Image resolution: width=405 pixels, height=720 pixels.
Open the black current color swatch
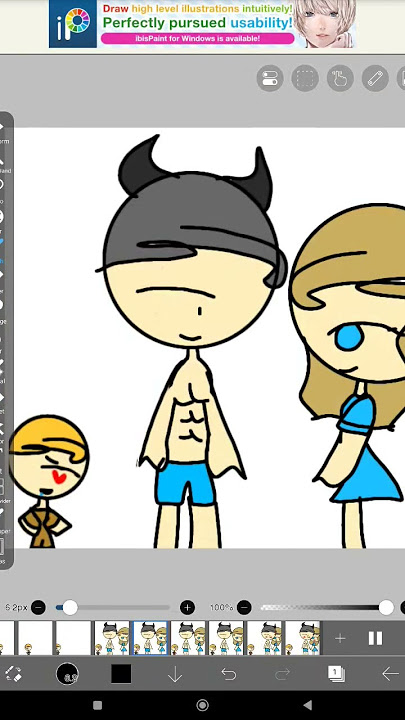click(x=121, y=674)
